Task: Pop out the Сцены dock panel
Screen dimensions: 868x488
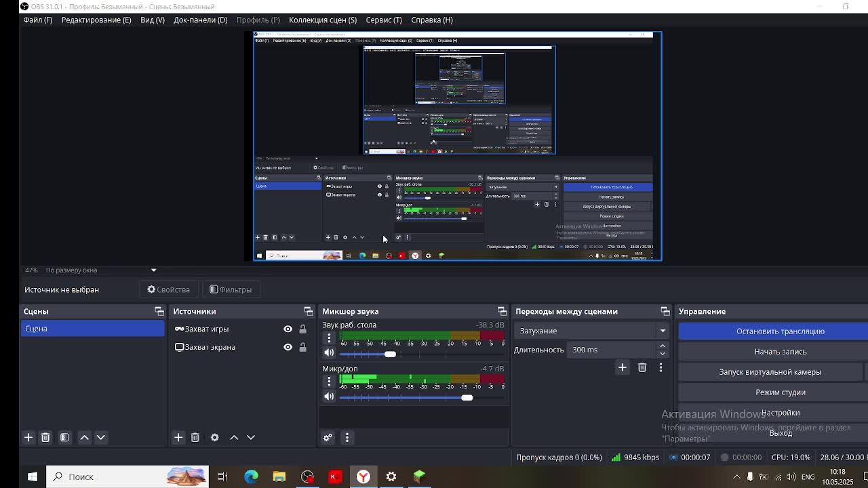Action: coord(159,311)
